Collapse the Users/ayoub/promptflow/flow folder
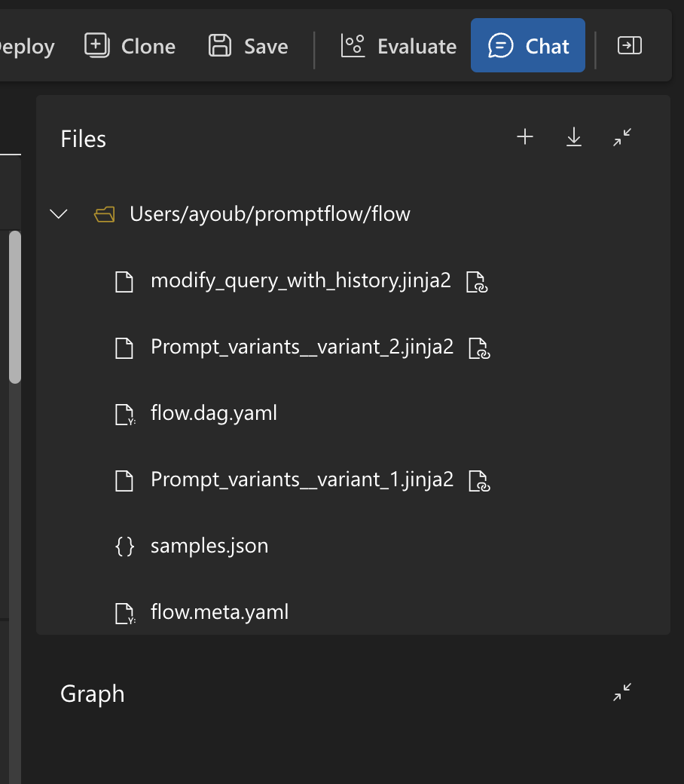Image resolution: width=684 pixels, height=784 pixels. coord(58,213)
